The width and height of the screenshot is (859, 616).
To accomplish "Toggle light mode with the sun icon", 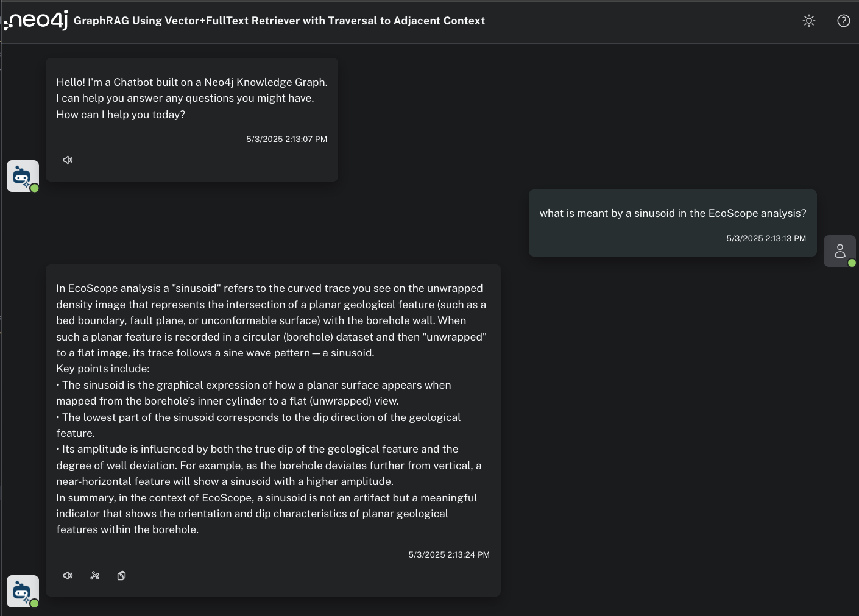I will click(808, 20).
